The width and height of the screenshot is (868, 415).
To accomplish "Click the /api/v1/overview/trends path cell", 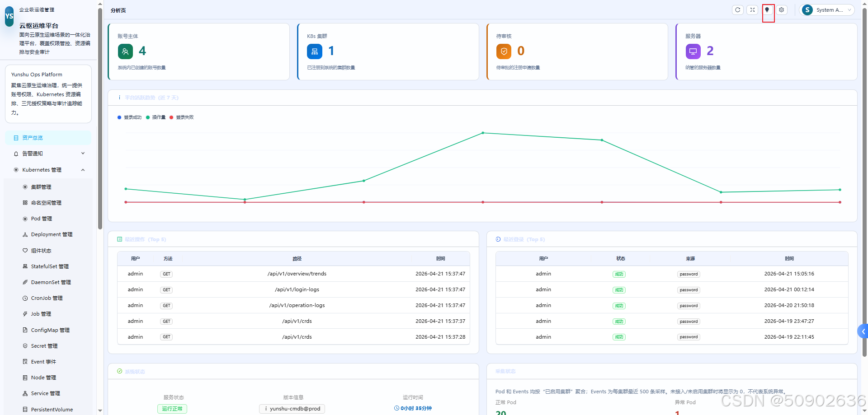I will (x=297, y=274).
